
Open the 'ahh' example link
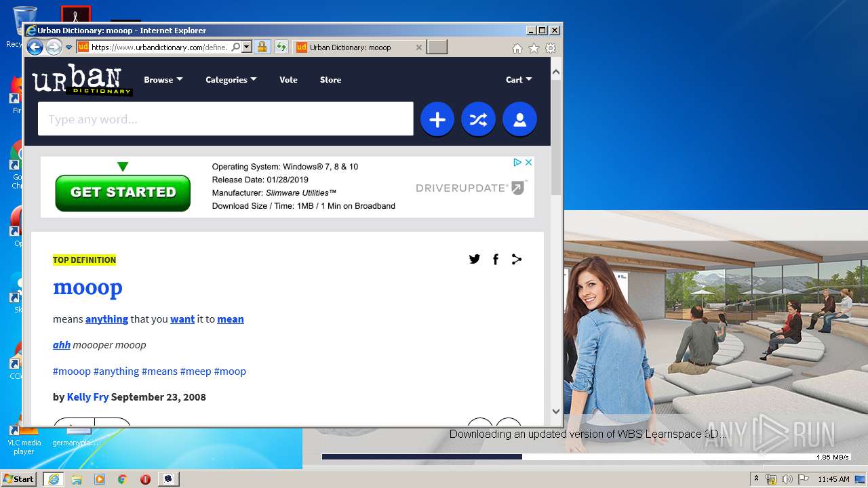pos(62,345)
